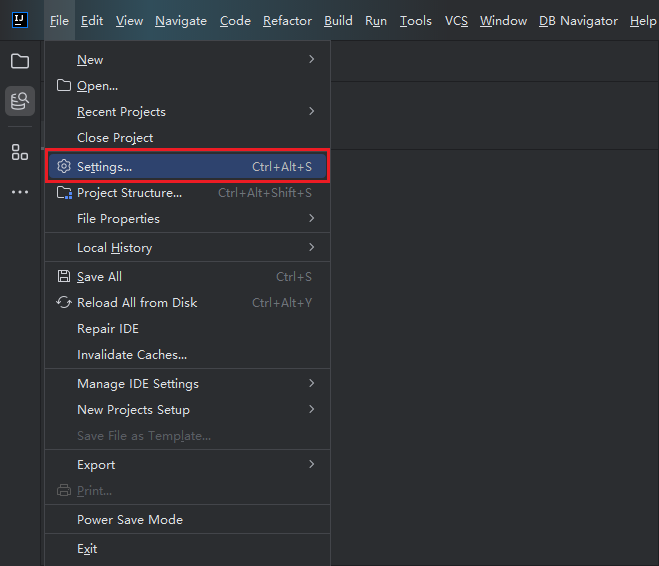Screen dimensions: 659x566
Task: Show more tool windows ellipsis icon
Action: [x=20, y=192]
